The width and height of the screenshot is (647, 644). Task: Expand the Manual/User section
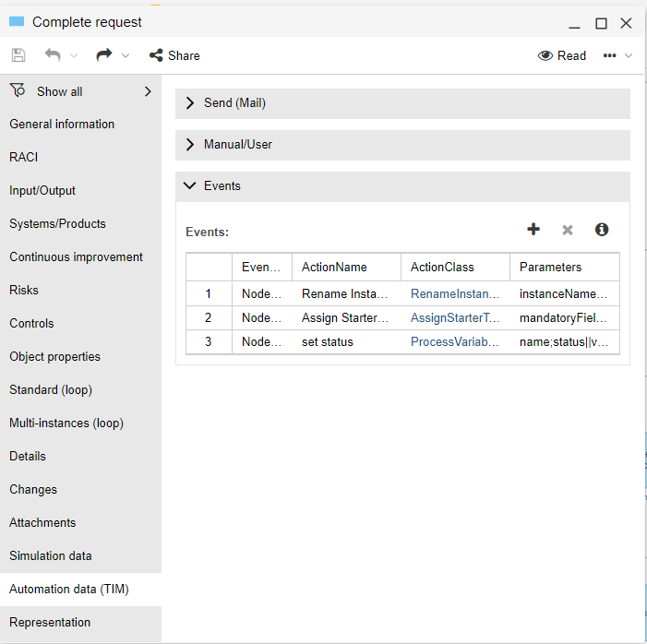[x=402, y=145]
